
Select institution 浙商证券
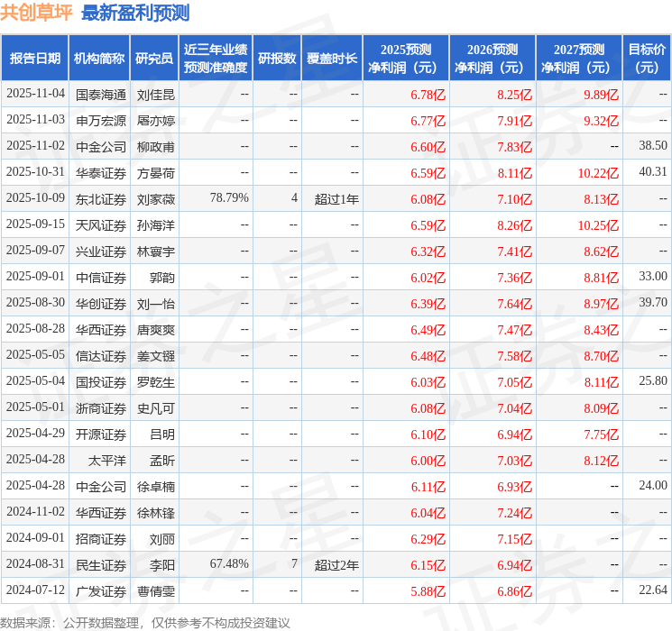[101, 408]
